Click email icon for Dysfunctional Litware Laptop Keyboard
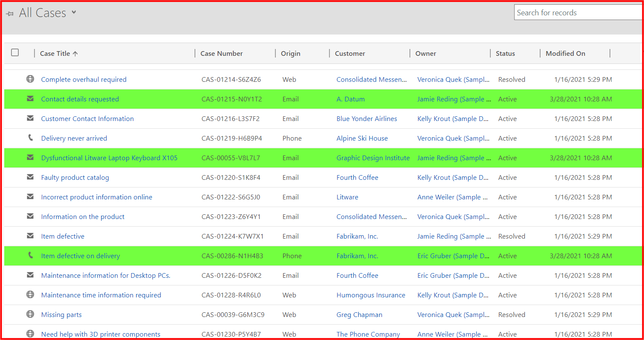 pos(30,157)
